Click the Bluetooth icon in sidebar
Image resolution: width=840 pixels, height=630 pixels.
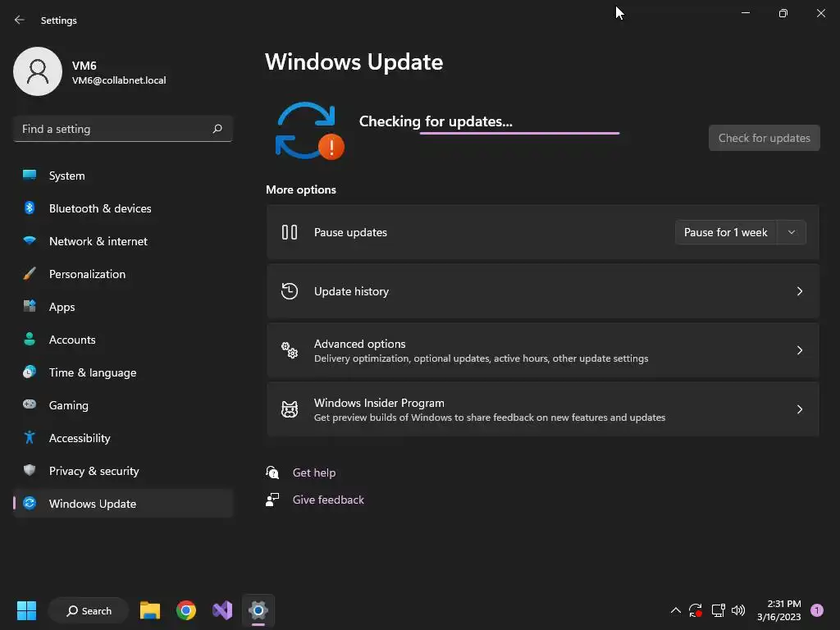[30, 208]
